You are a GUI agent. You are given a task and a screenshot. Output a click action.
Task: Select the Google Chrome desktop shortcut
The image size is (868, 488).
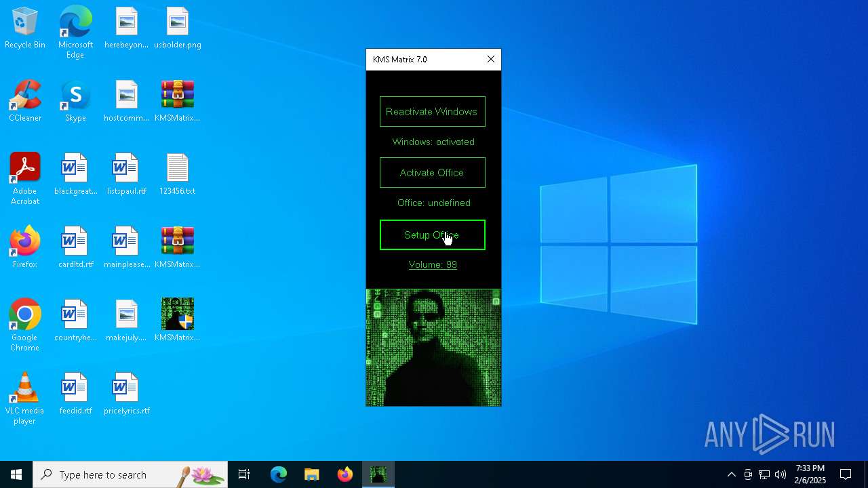click(x=25, y=325)
